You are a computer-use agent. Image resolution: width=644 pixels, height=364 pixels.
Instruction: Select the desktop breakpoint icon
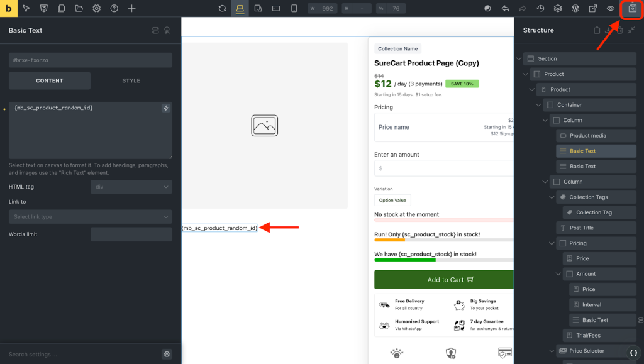240,9
